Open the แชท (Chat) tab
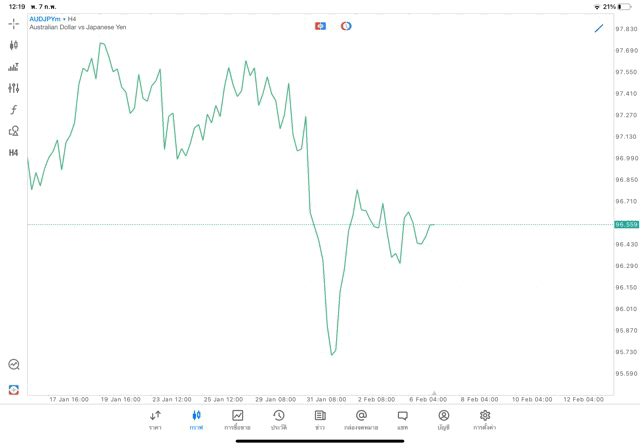The width and height of the screenshot is (640, 447). pos(402,420)
